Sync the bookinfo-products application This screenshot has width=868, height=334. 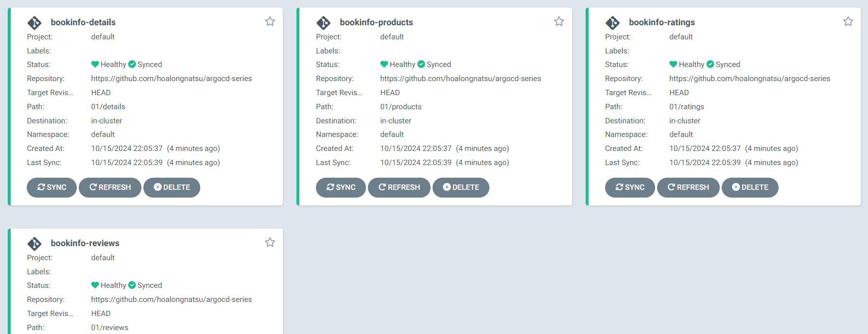coord(341,187)
